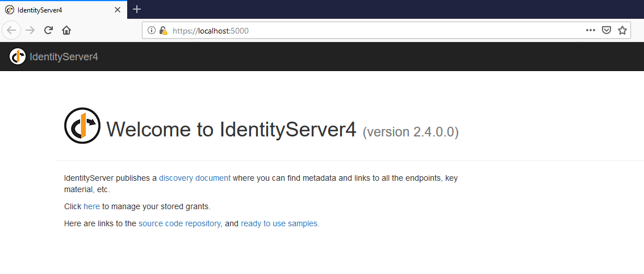Follow the ready to use samples link

279,223
